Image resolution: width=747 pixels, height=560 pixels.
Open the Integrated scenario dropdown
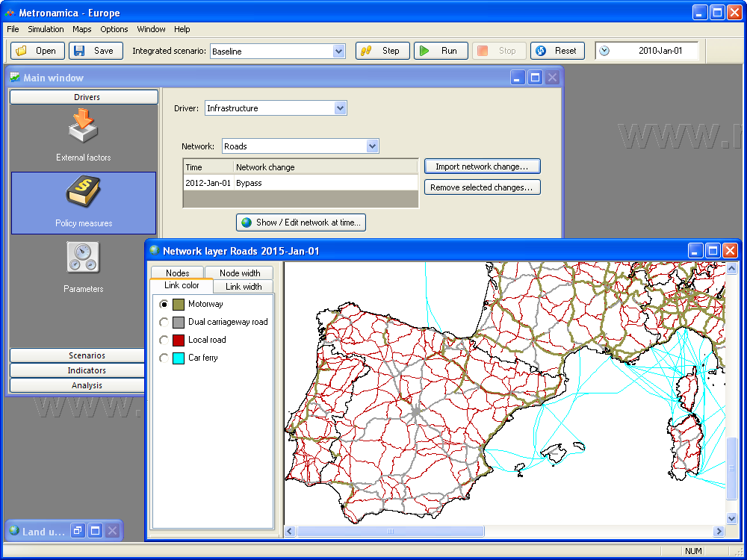click(x=338, y=51)
